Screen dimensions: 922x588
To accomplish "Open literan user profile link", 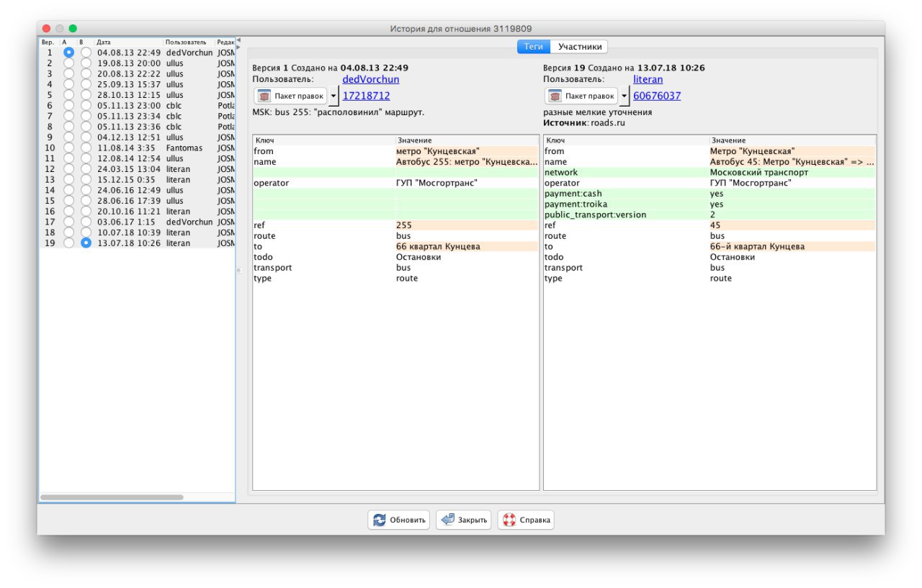I will point(648,79).
